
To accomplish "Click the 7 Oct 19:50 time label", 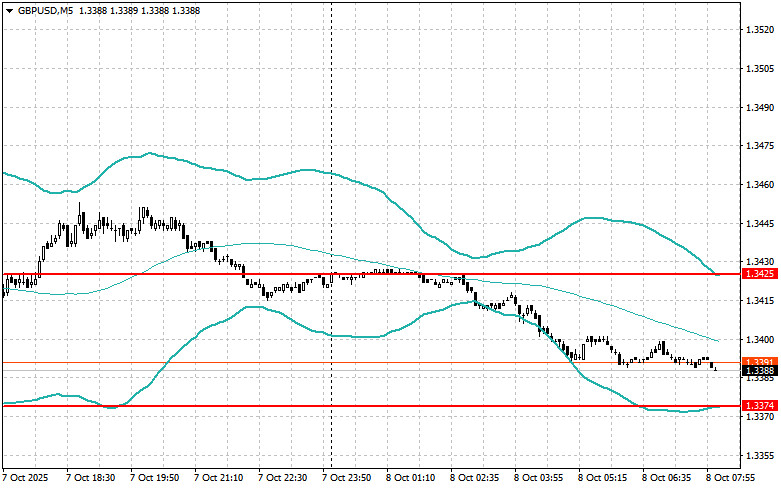I will click(154, 478).
